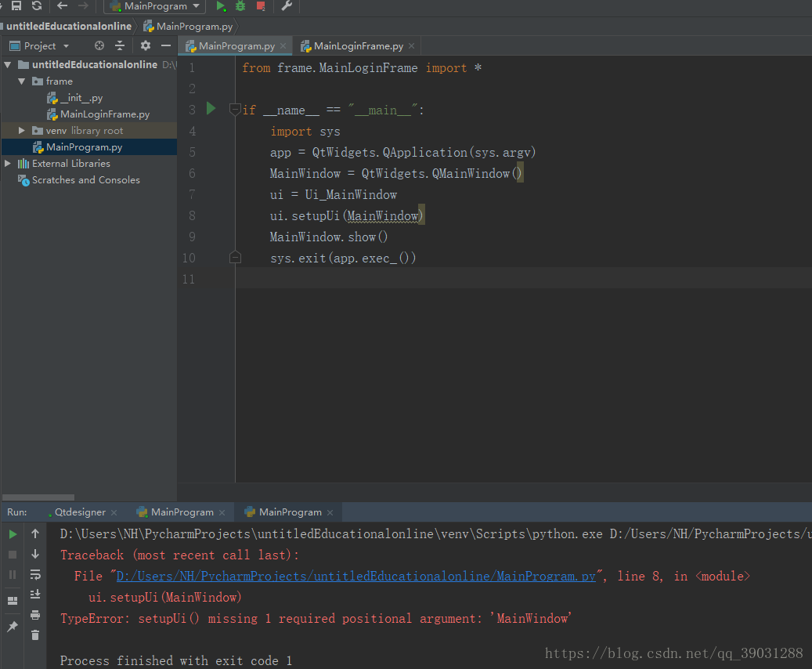Image resolution: width=812 pixels, height=669 pixels.
Task: Select Scratches and Consoles
Action: (x=79, y=180)
